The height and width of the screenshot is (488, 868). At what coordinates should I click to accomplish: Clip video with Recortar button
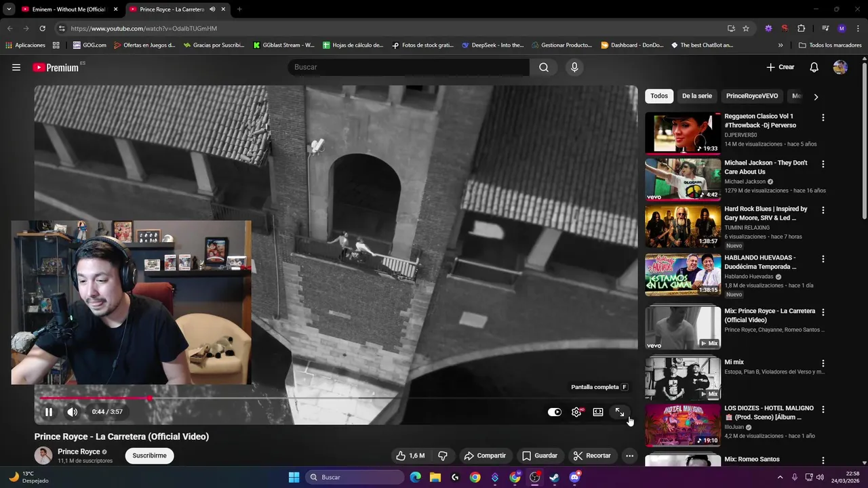pyautogui.click(x=592, y=455)
